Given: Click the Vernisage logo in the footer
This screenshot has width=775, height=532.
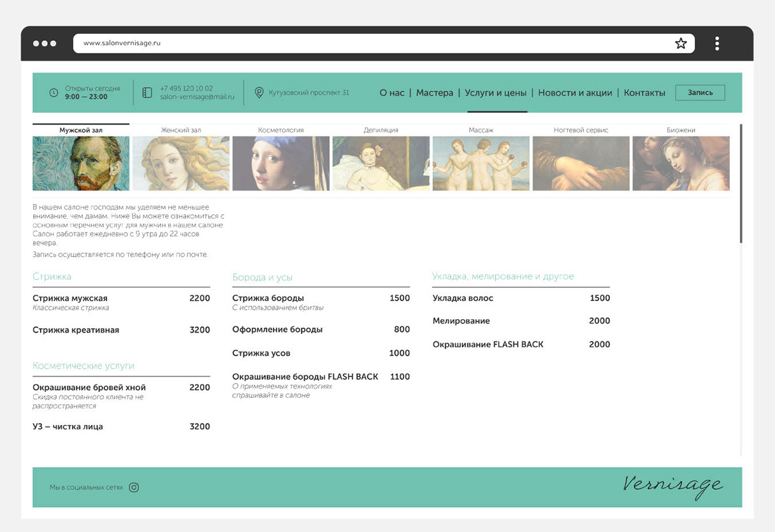Looking at the screenshot, I should [672, 486].
